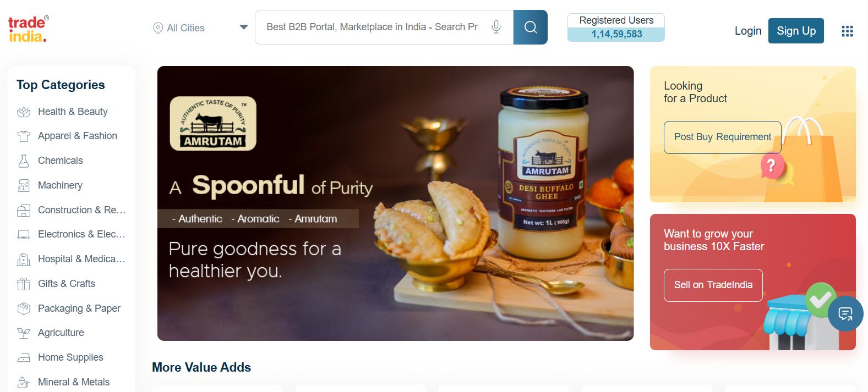Screen dimensions: 868x392
Task: Select Apparel & Fashion category
Action: click(x=78, y=136)
